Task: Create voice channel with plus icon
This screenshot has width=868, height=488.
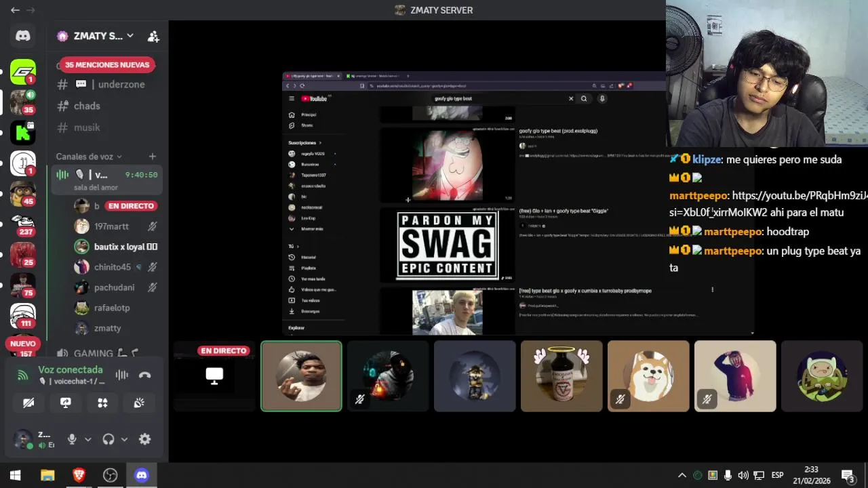Action: coord(152,157)
